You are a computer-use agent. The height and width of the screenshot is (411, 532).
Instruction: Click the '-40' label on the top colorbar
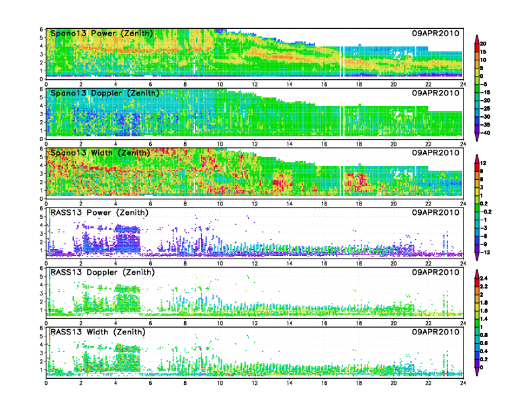click(x=485, y=133)
